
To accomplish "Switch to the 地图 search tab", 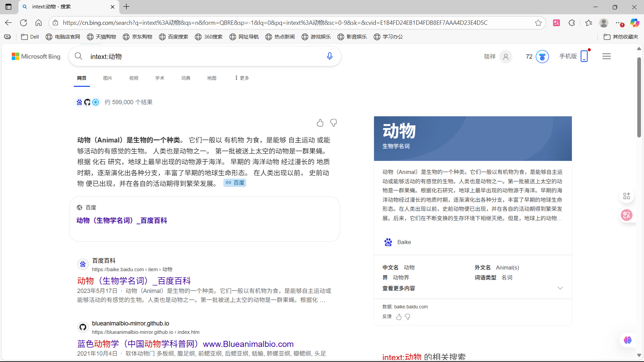I will click(212, 78).
